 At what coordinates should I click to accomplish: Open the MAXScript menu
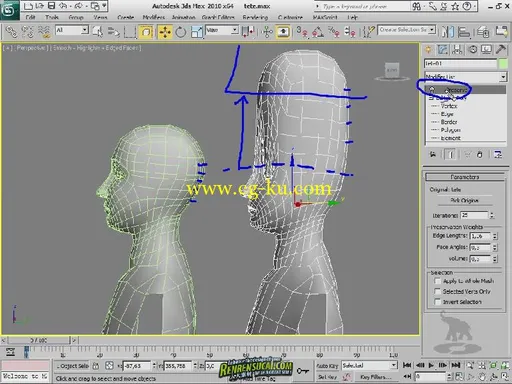pyautogui.click(x=325, y=17)
